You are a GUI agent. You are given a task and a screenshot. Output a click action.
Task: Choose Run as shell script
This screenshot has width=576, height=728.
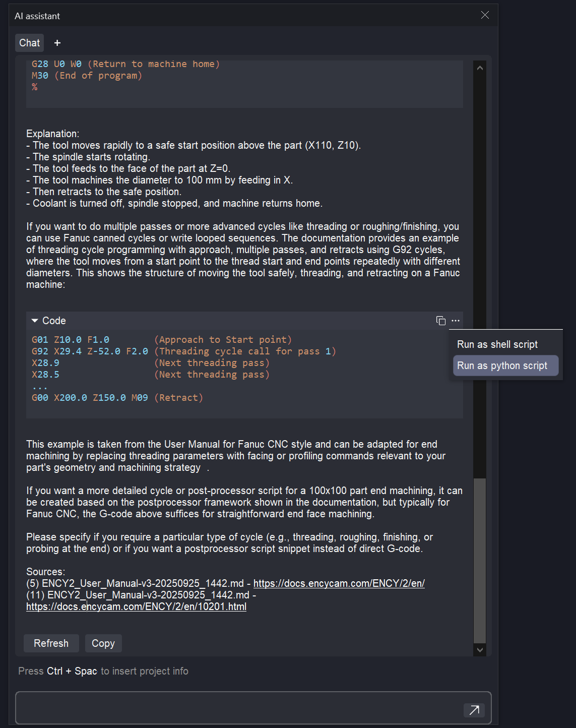(x=497, y=344)
